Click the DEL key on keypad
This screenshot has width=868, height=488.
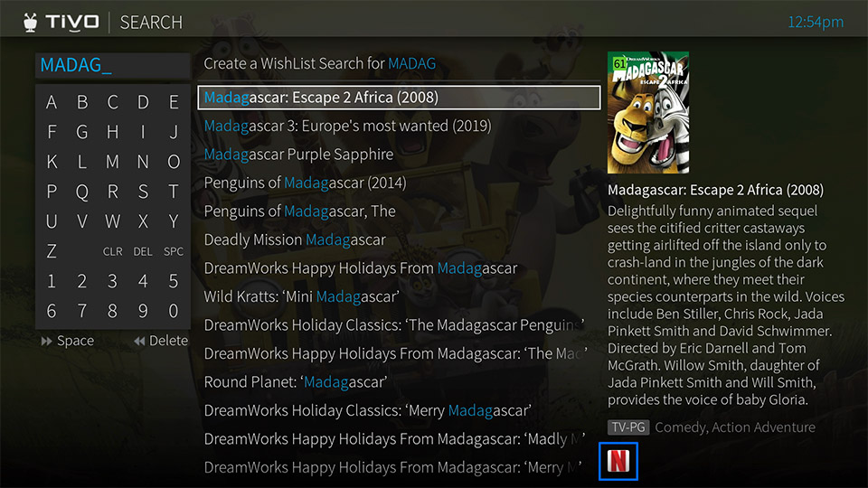point(143,252)
